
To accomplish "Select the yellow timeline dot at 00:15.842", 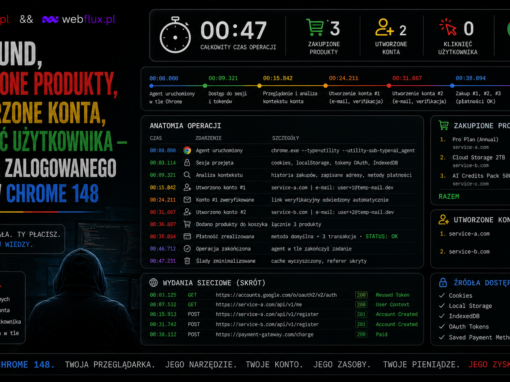I will pos(259,86).
